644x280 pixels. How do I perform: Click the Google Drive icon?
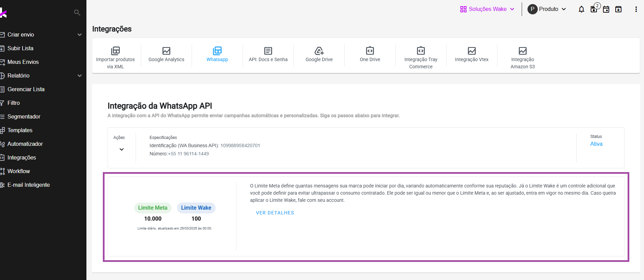pos(319,51)
